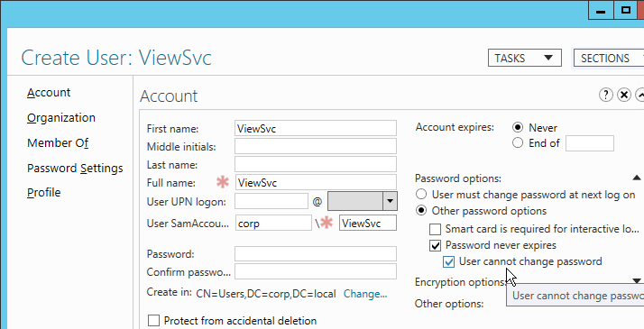Viewport: 644px width, 329px height.
Task: Go to the Organization section
Action: tap(61, 118)
